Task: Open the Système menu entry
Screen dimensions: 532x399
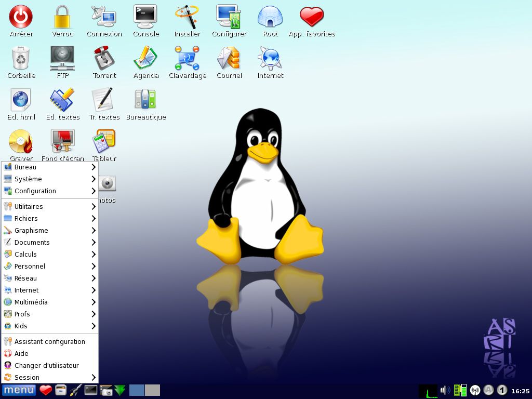Action: click(x=50, y=179)
